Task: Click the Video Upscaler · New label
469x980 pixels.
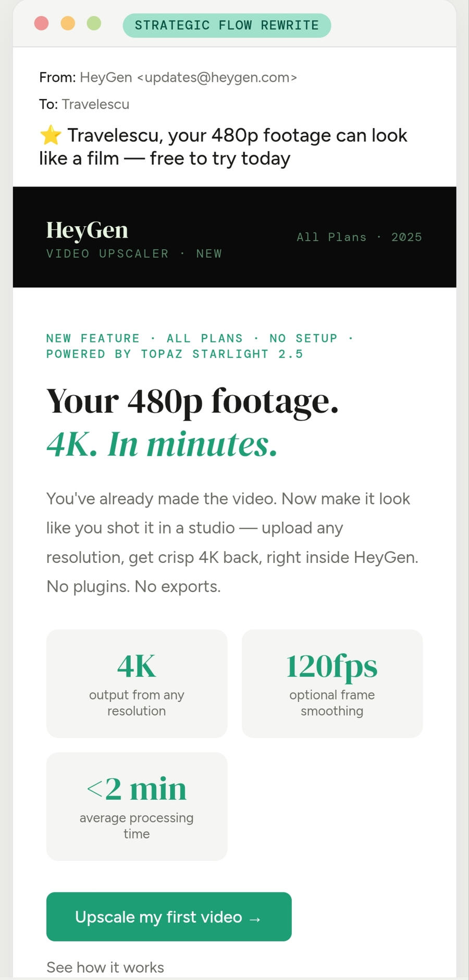Action: (134, 254)
